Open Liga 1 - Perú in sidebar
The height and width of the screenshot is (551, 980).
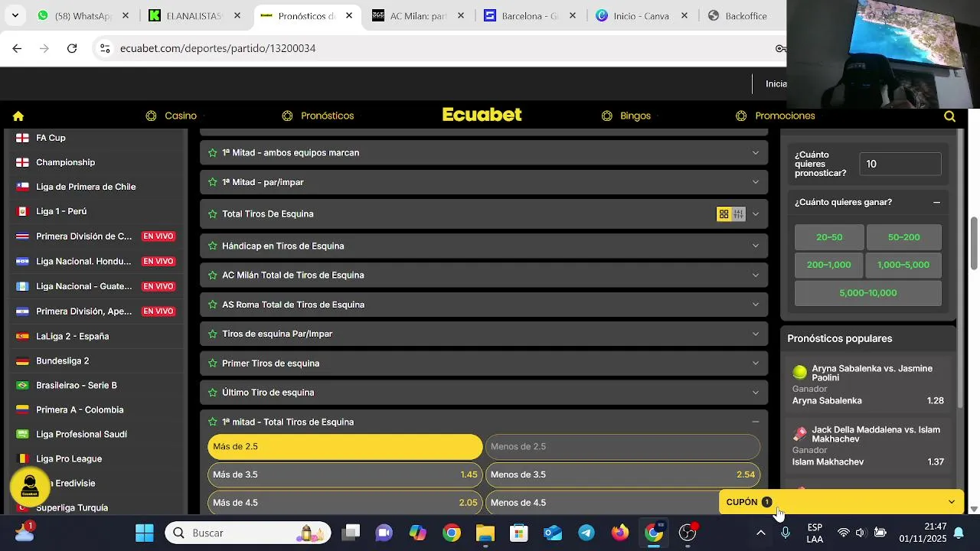[61, 212]
